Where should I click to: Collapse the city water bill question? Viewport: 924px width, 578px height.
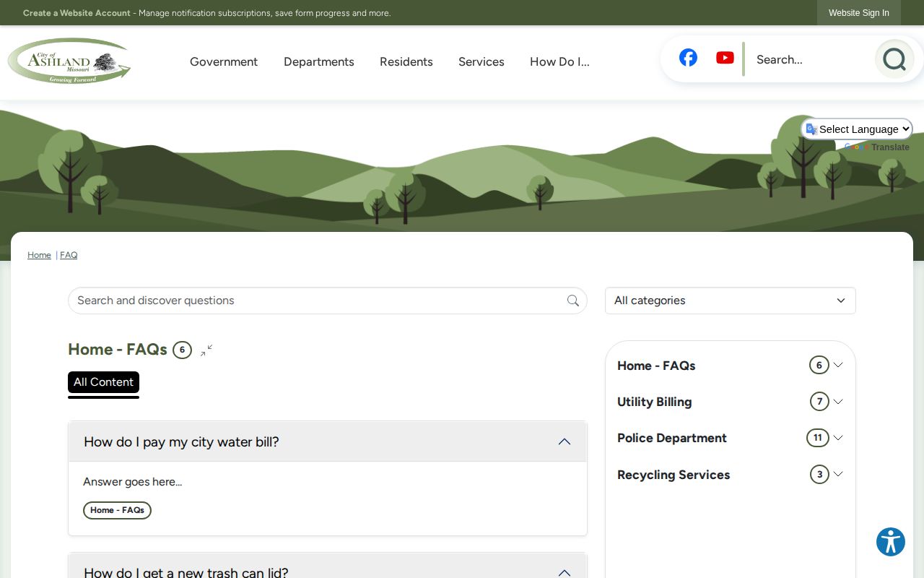coord(328,441)
